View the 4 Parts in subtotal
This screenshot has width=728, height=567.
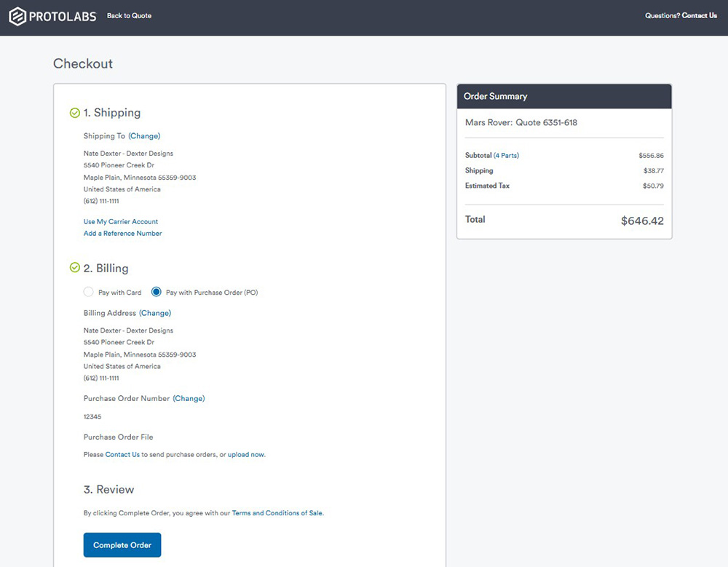(x=506, y=156)
